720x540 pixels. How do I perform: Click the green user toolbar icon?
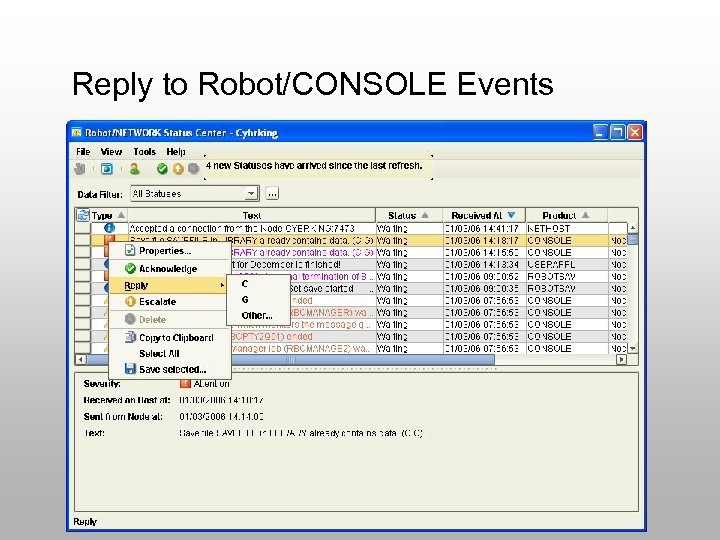pos(135,169)
